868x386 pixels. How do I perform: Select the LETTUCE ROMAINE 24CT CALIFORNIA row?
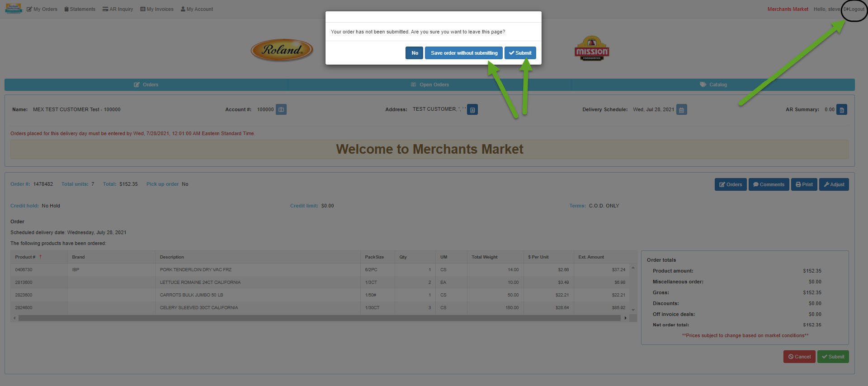320,282
